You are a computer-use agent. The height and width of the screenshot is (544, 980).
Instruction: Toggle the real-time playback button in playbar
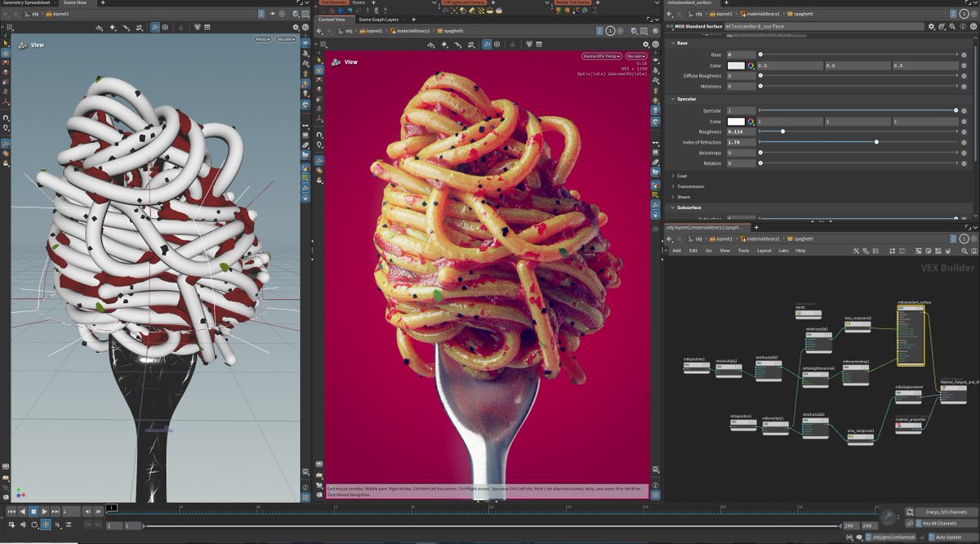(x=45, y=524)
